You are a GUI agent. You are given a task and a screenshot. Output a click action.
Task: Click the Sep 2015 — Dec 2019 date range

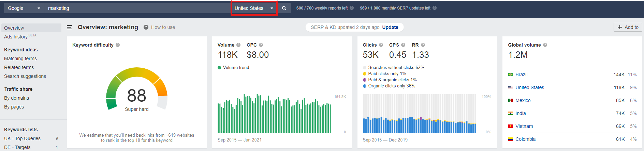coord(385,140)
